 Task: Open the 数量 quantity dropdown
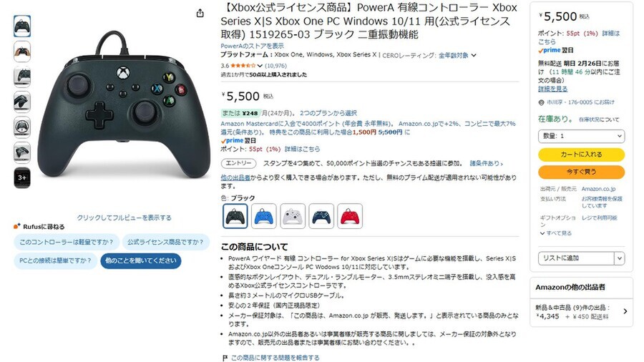coord(581,136)
